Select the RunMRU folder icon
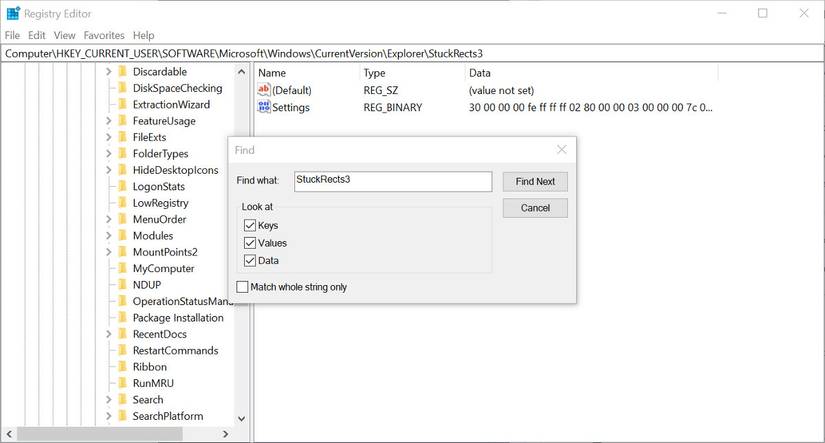This screenshot has height=443, width=825. click(x=122, y=383)
